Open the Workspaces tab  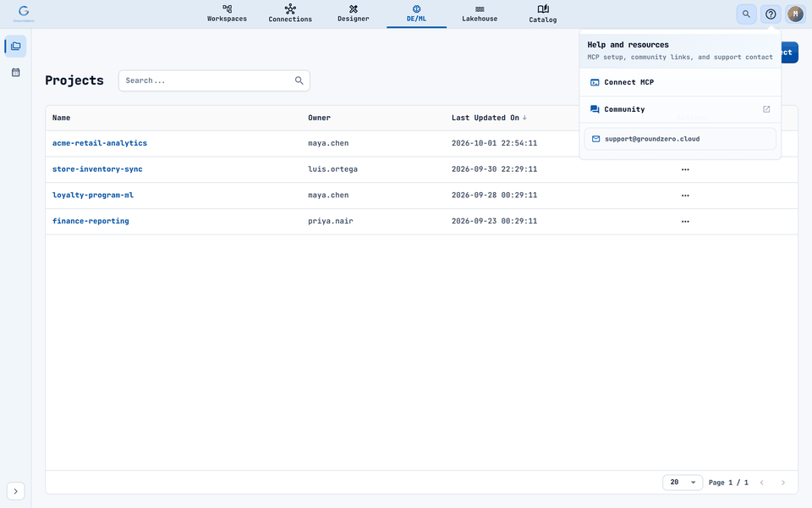coord(227,14)
